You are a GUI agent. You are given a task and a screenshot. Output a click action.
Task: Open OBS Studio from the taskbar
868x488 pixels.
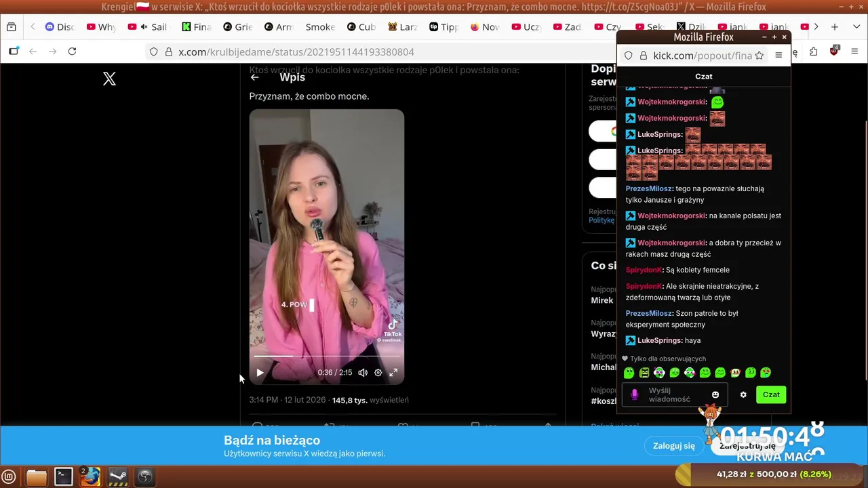[145, 476]
